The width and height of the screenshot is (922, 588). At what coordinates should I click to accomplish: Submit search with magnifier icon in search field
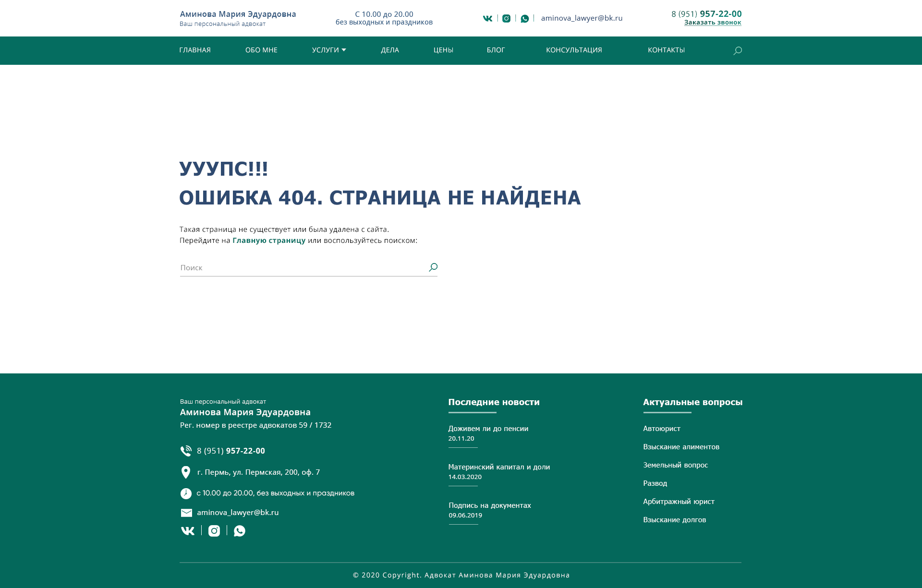433,267
